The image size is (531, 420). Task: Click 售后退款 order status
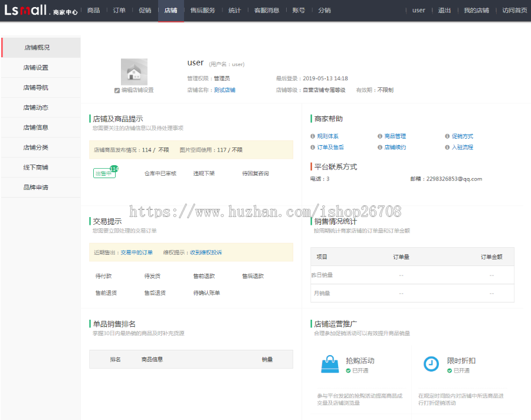point(253,276)
